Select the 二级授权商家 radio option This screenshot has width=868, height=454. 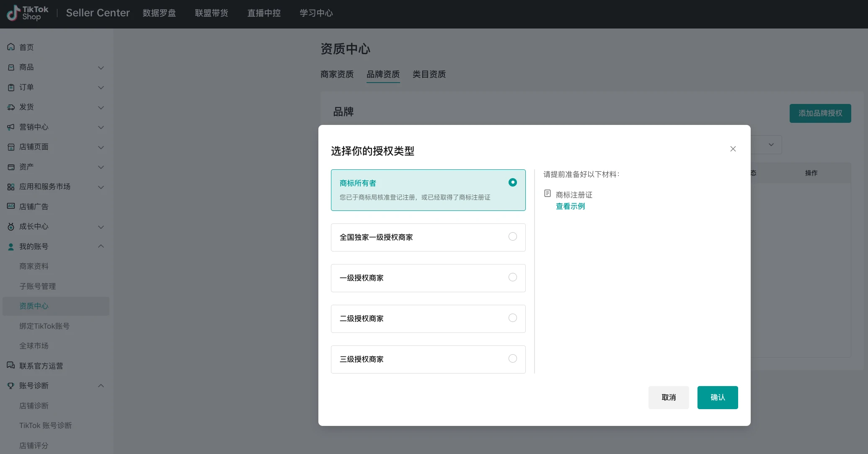tap(512, 318)
